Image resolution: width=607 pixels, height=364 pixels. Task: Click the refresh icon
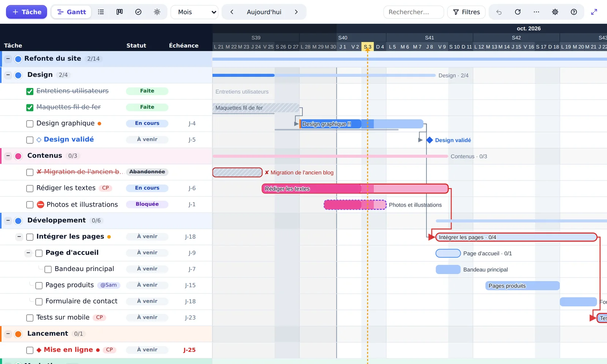tap(517, 12)
